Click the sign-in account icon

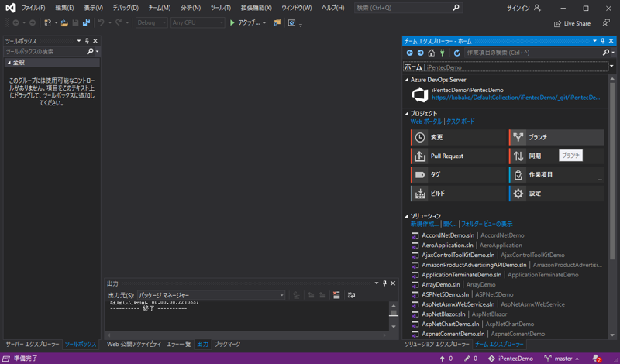pos(537,8)
